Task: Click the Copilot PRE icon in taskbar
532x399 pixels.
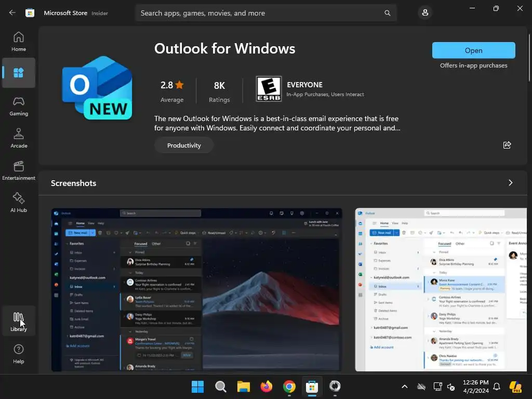Action: coord(516,387)
